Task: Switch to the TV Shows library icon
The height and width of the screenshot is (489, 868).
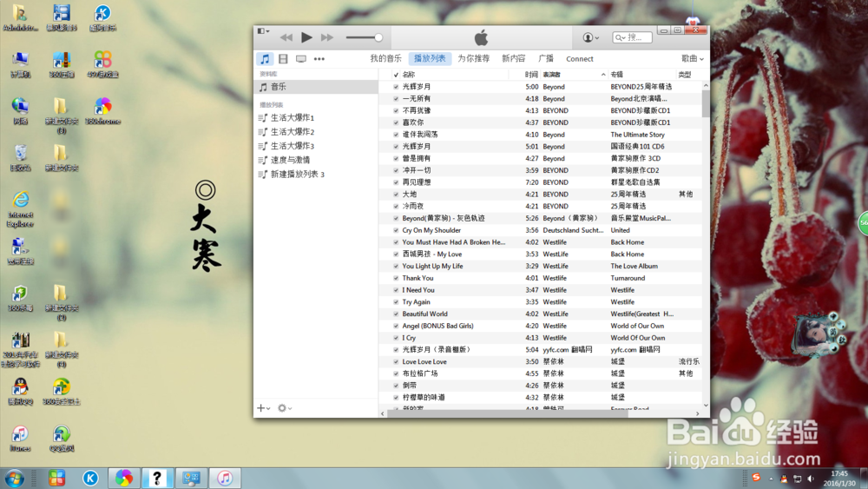Action: coord(300,59)
